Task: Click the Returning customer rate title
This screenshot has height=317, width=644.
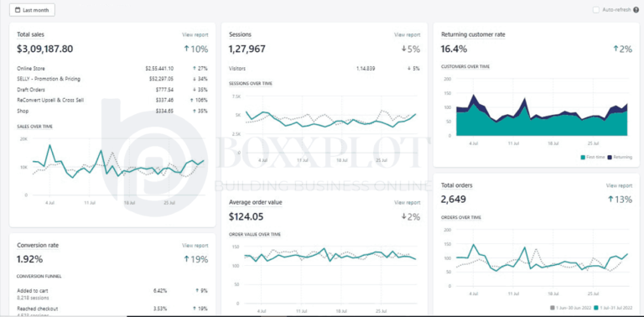Action: click(473, 34)
